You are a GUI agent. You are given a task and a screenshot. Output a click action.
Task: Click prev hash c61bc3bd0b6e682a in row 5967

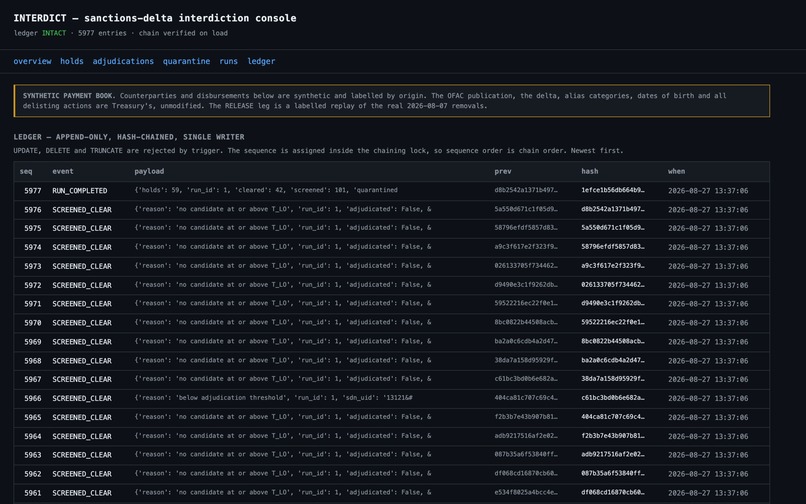[526, 379]
